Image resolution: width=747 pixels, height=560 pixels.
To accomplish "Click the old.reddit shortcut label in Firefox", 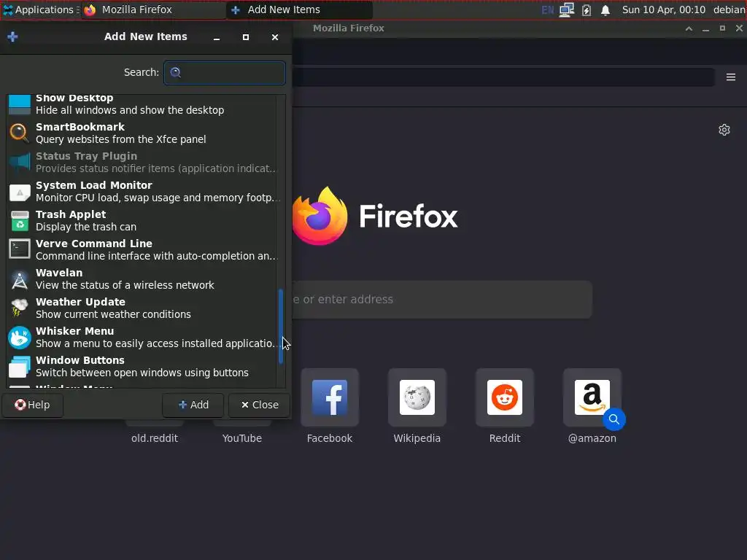I will click(x=155, y=438).
